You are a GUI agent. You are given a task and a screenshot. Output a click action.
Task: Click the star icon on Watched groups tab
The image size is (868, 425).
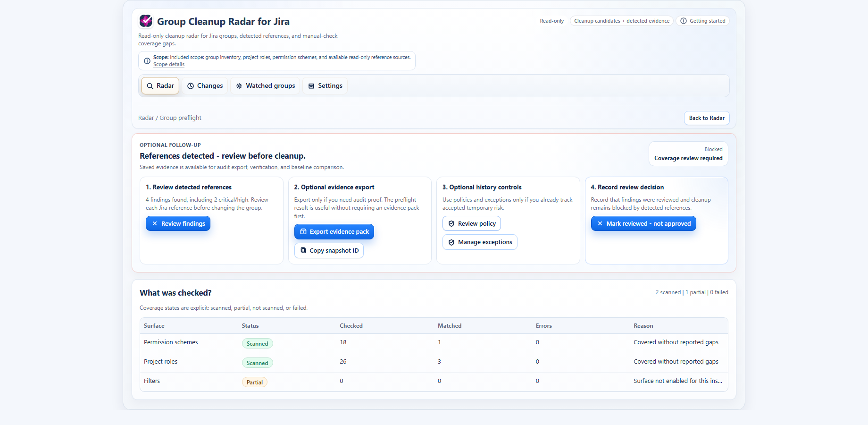tap(239, 86)
